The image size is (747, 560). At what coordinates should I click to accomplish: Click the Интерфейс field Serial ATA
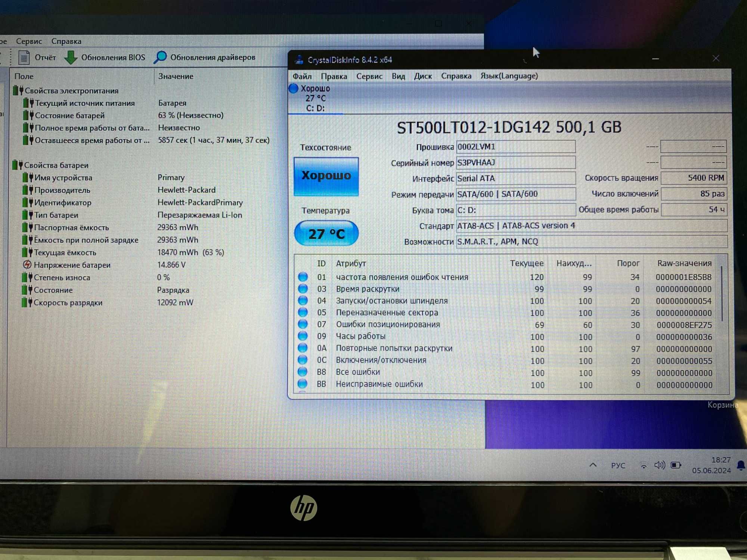(x=515, y=178)
